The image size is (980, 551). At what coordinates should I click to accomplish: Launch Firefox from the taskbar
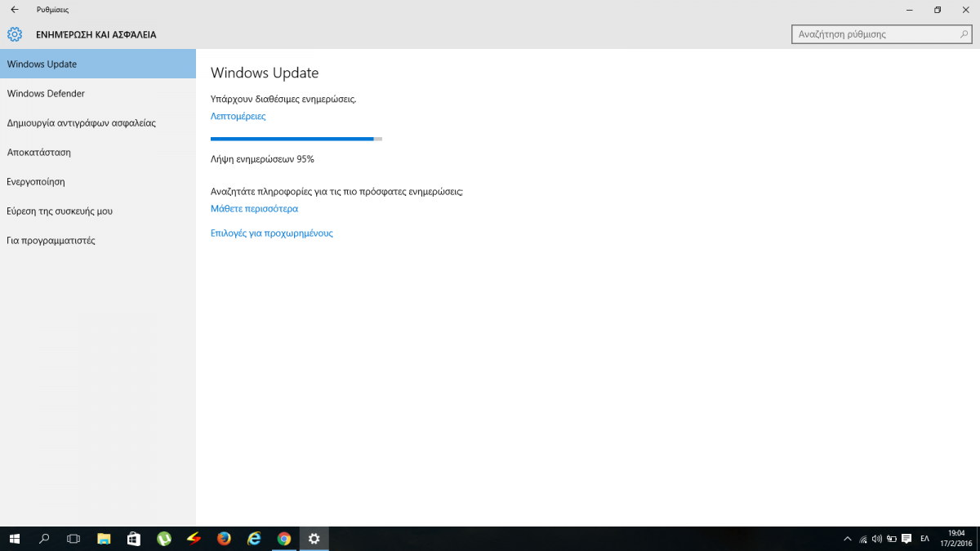pos(224,539)
